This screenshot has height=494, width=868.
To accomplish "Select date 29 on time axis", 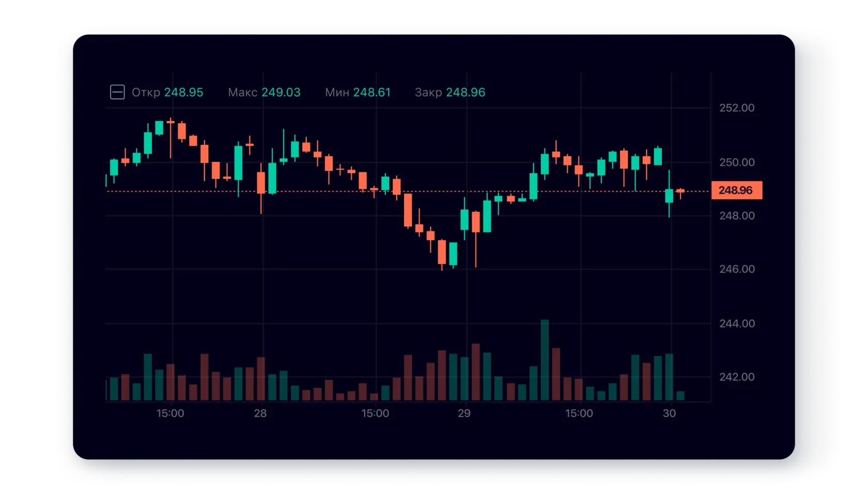I will click(464, 413).
